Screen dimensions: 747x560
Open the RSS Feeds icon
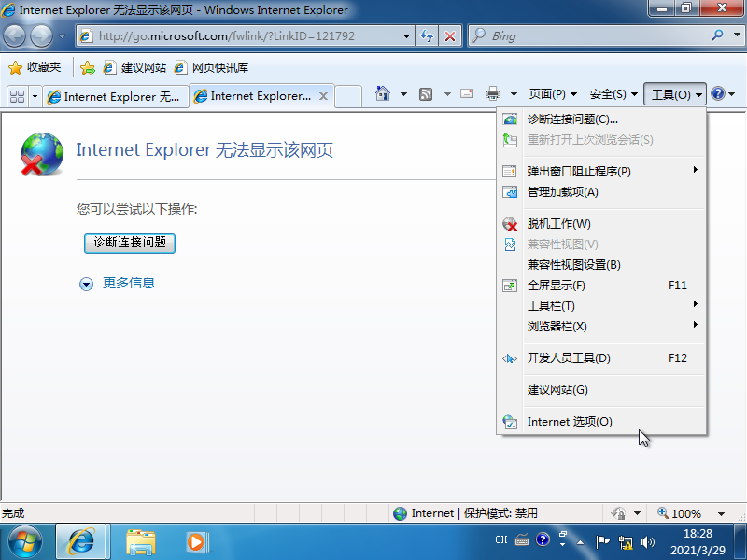pyautogui.click(x=425, y=94)
